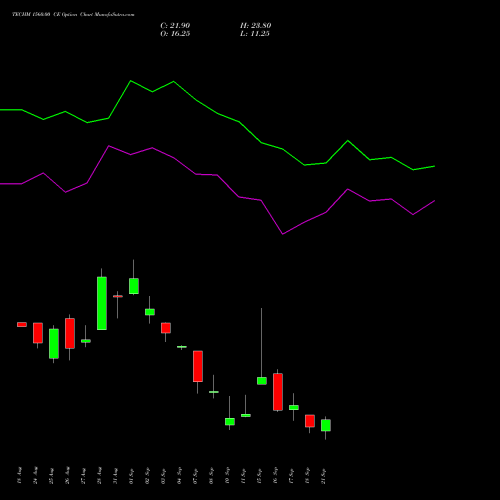Select the 28 Aug date label
Viewport: 500px width, 500px height.
coord(99,476)
